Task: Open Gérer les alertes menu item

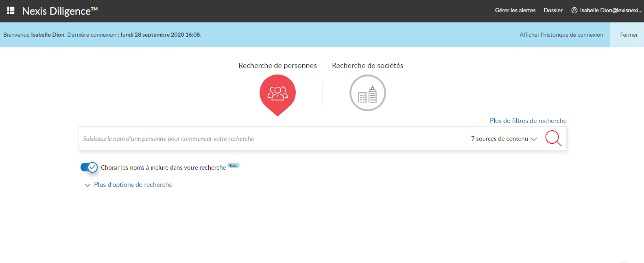Action: pyautogui.click(x=515, y=11)
